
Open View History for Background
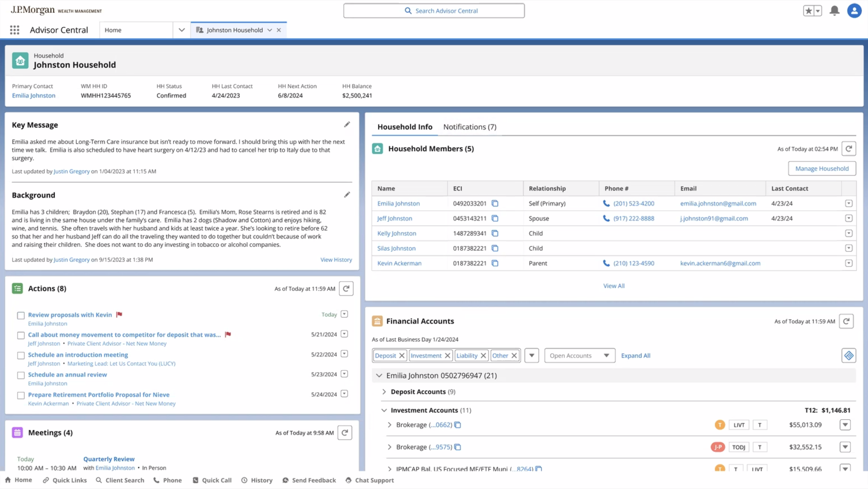(336, 260)
